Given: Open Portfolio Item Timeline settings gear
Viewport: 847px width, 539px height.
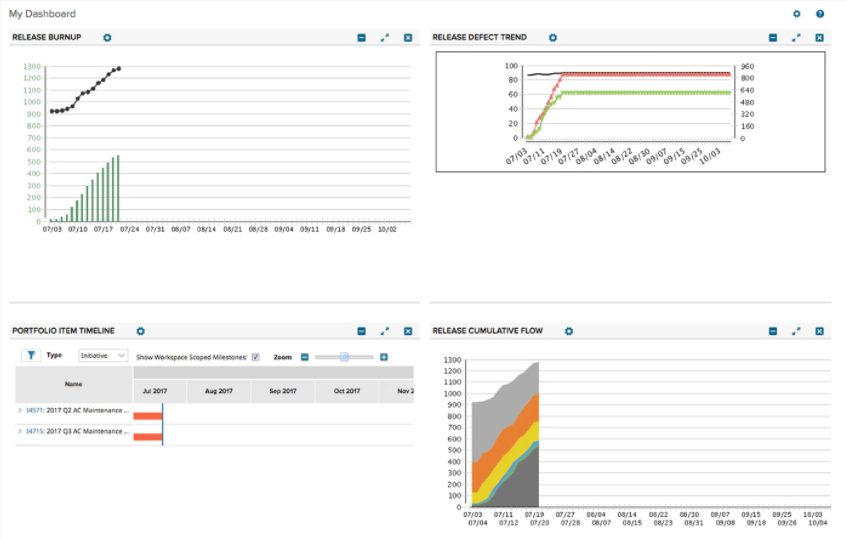Looking at the screenshot, I should pyautogui.click(x=140, y=331).
